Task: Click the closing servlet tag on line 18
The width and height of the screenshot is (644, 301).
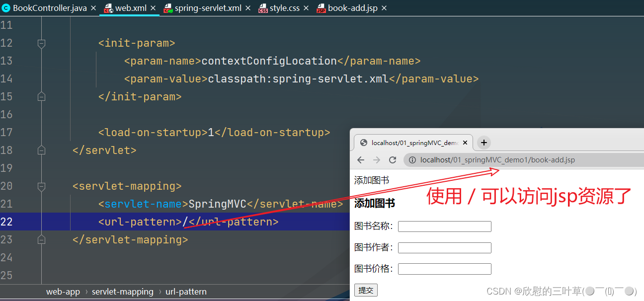Action: [104, 150]
